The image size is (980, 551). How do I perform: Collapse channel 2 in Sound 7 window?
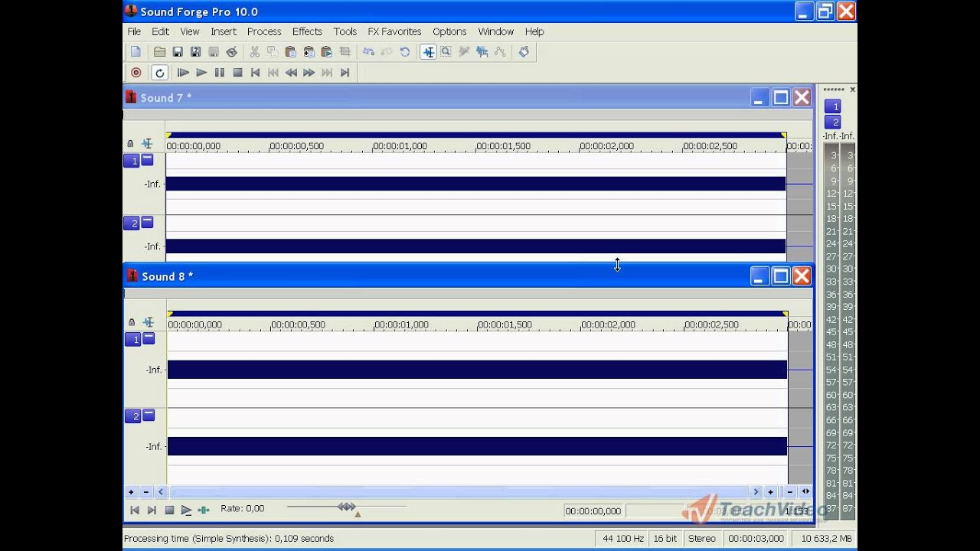[x=147, y=222]
